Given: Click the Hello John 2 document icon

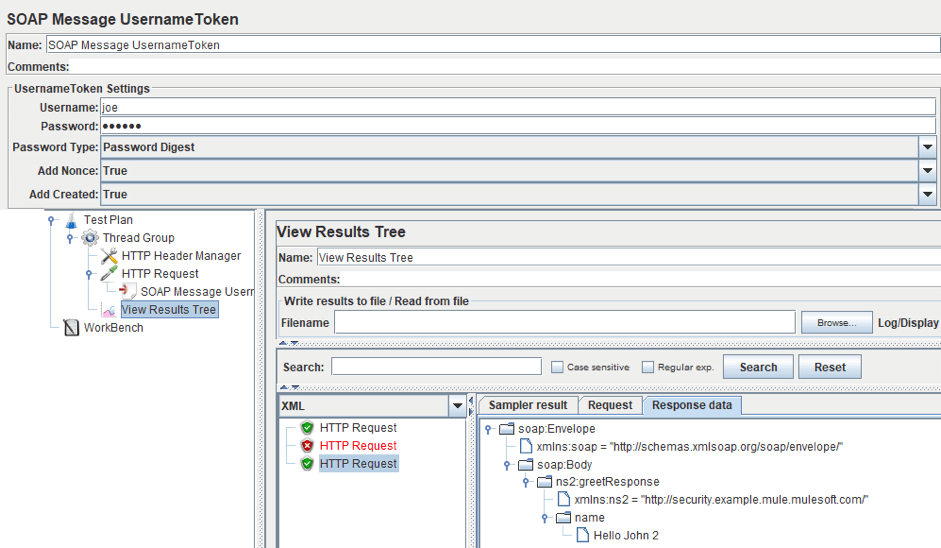Looking at the screenshot, I should pos(582,535).
